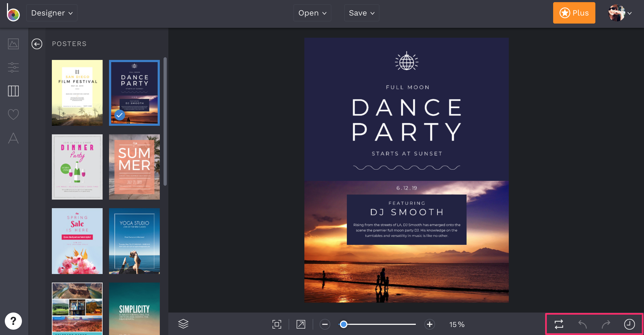Click the flip/repeat arrows icon

tap(559, 324)
